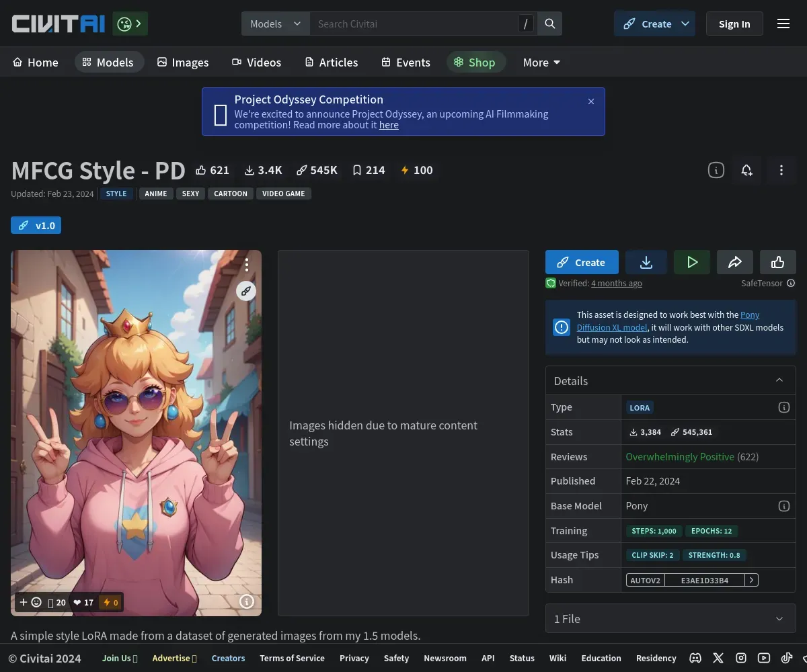Select the v1.0 version button
The height and width of the screenshot is (672, 807).
36,225
